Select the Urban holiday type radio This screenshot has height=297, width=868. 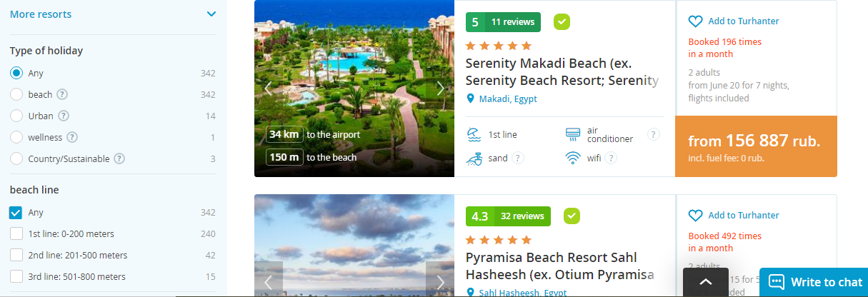[16, 116]
